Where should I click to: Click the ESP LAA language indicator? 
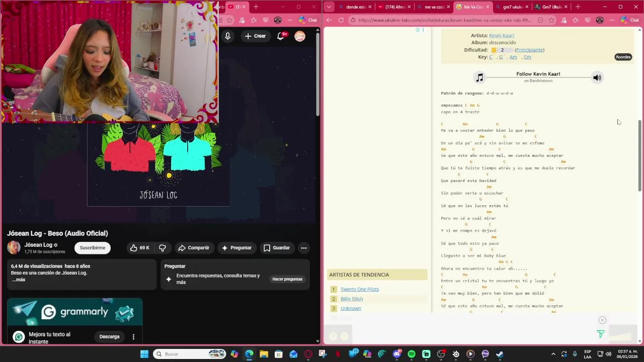[588, 354]
